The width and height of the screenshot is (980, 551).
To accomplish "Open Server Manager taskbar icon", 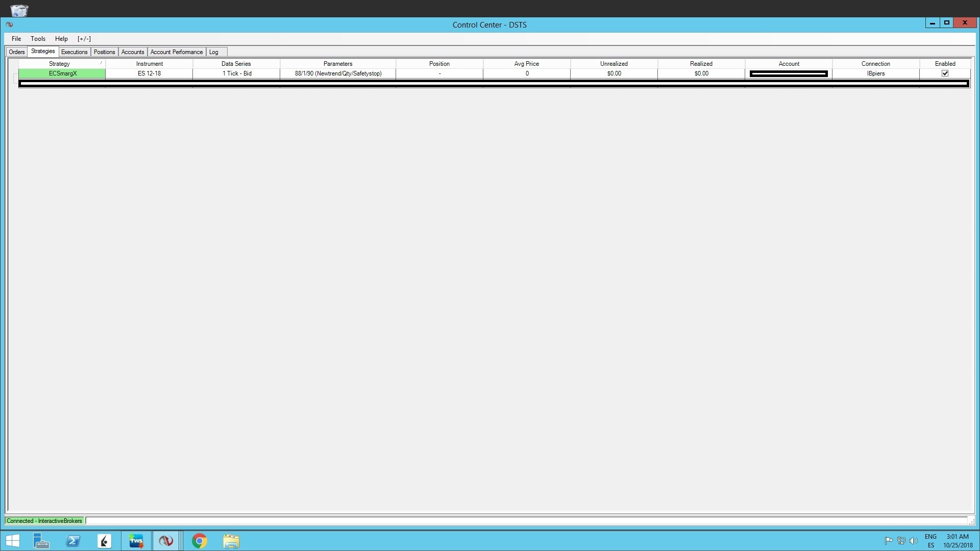I will click(x=41, y=541).
